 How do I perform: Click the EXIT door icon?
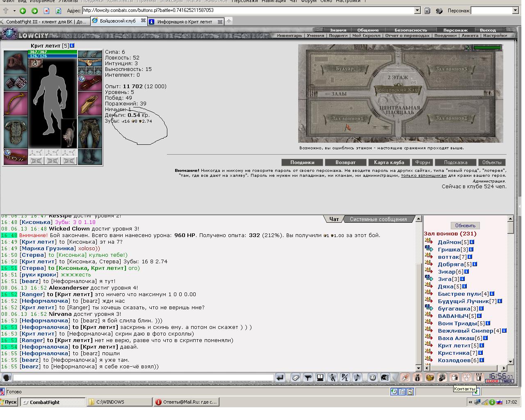479,377
